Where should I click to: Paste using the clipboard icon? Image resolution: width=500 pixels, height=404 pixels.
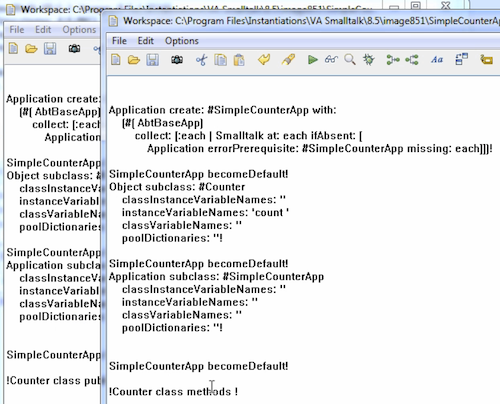pyautogui.click(x=239, y=60)
